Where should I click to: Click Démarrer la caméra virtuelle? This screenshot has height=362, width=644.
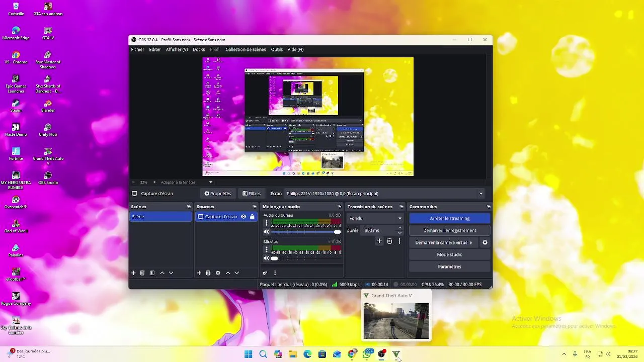coord(444,242)
